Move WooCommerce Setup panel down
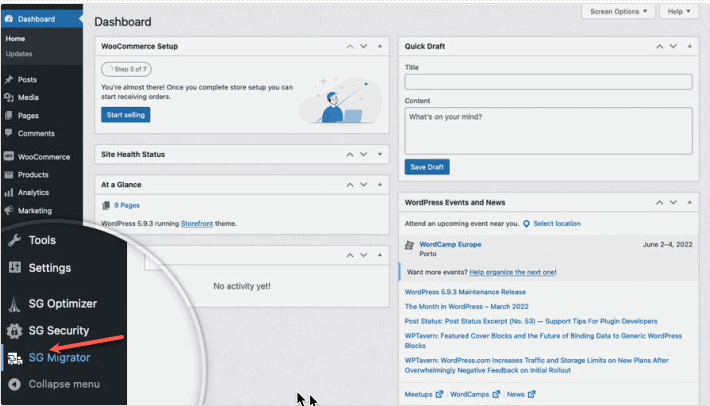 point(364,46)
